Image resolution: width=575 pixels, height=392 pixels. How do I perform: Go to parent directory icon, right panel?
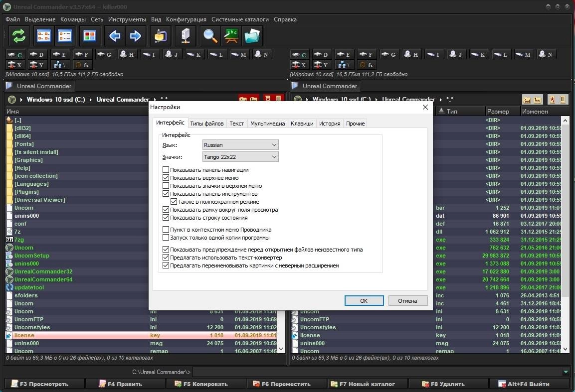click(538, 100)
